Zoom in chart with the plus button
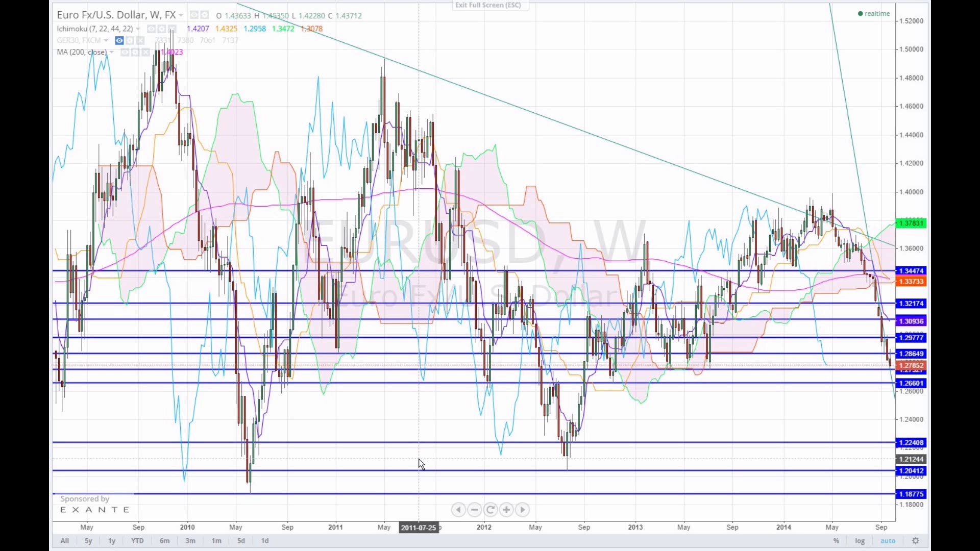The height and width of the screenshot is (551, 980). [x=506, y=510]
